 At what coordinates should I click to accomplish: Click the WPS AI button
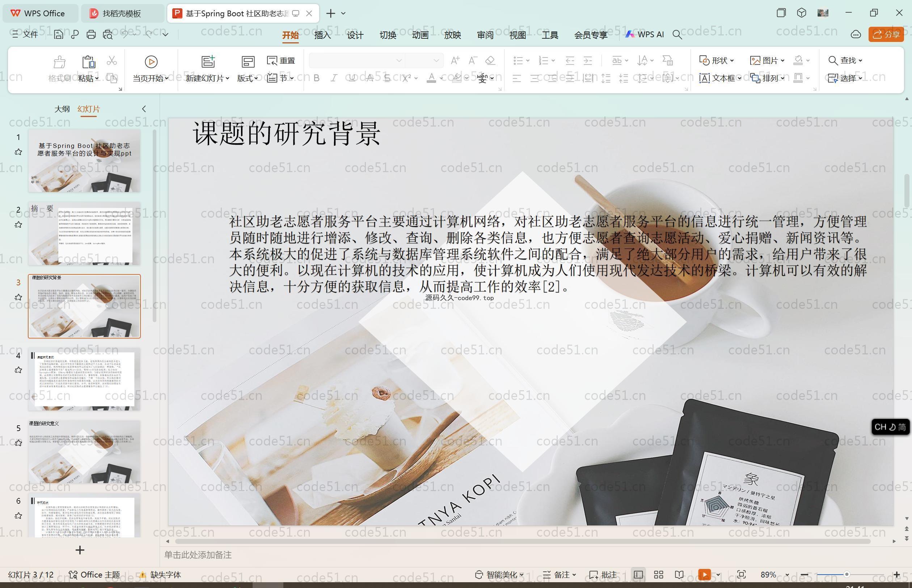pyautogui.click(x=645, y=34)
